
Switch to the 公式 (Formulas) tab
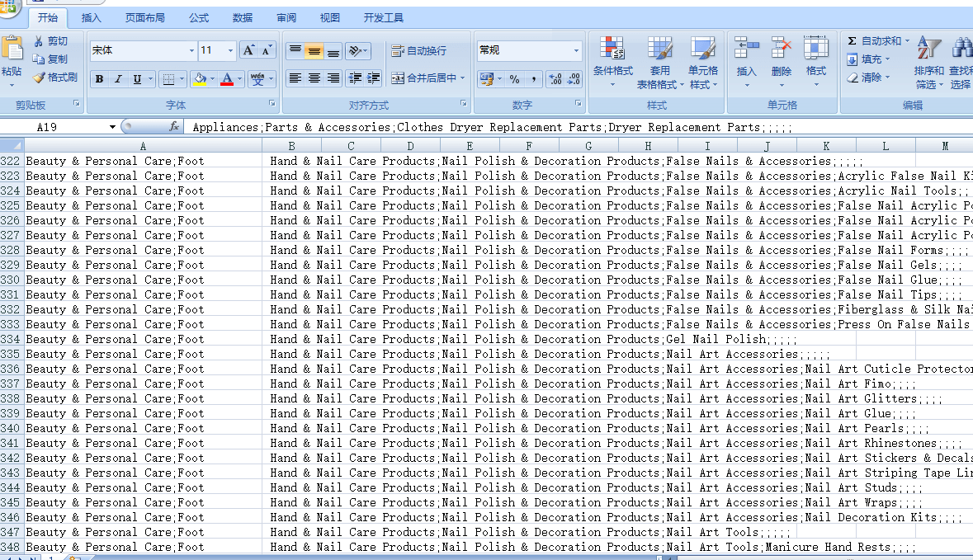(199, 17)
